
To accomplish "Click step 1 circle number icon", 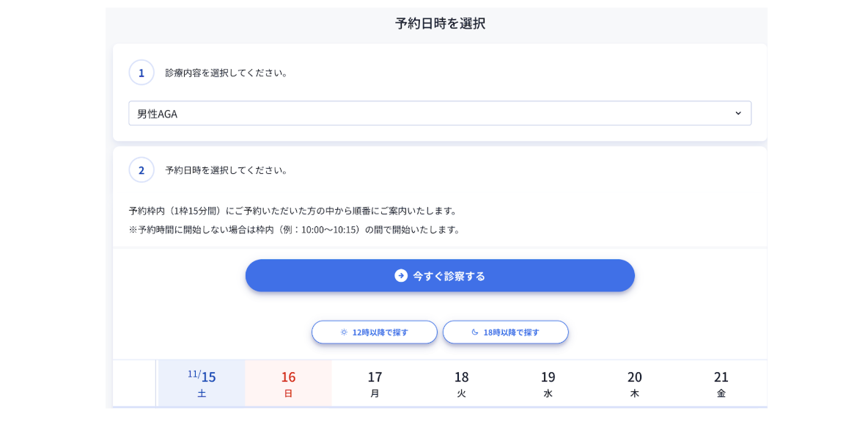I will pyautogui.click(x=141, y=73).
